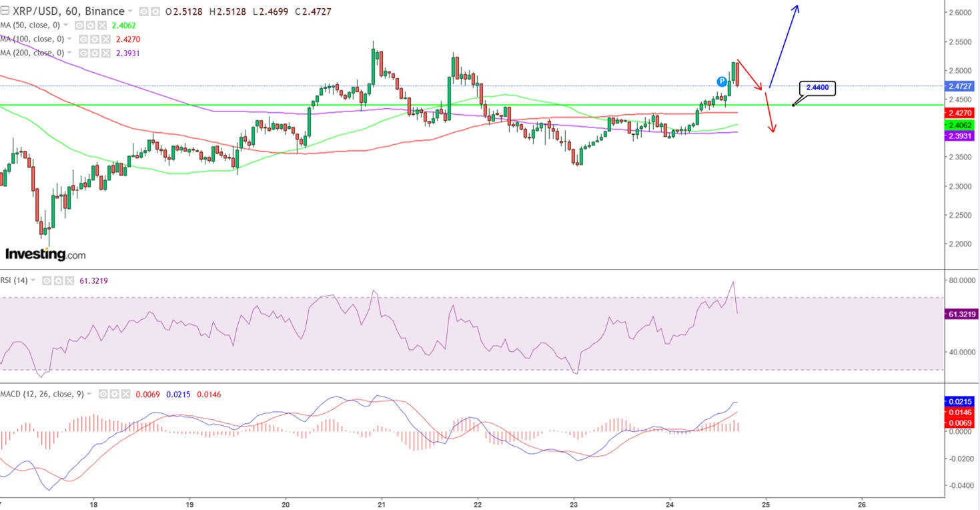Remove the MA 100 indicator with its X
Viewport: 980px width, 510px height.
coord(107,39)
